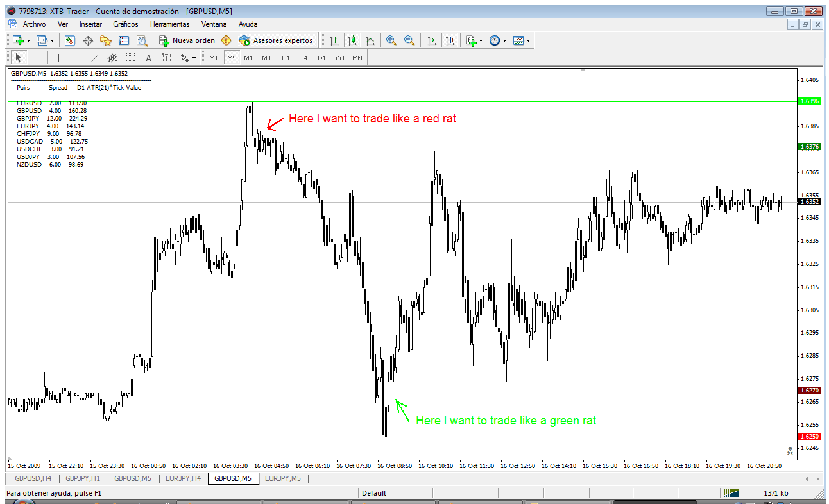Show the Market Watch window

[x=70, y=40]
